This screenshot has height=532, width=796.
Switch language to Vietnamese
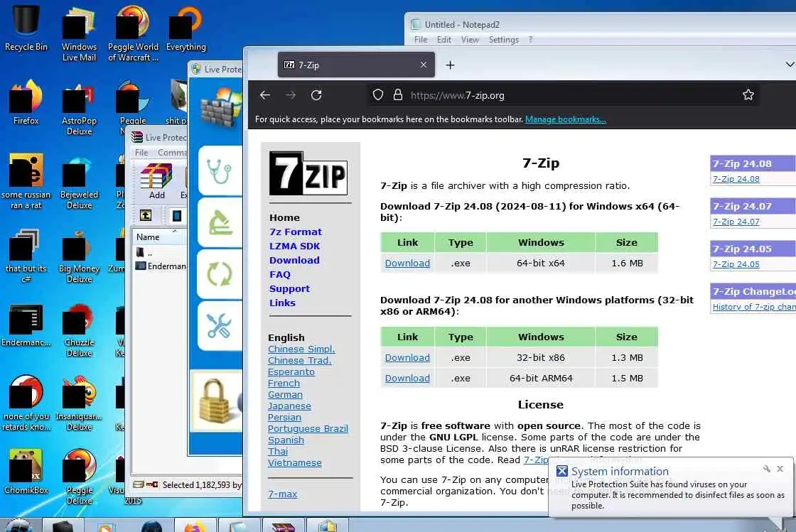(x=295, y=462)
